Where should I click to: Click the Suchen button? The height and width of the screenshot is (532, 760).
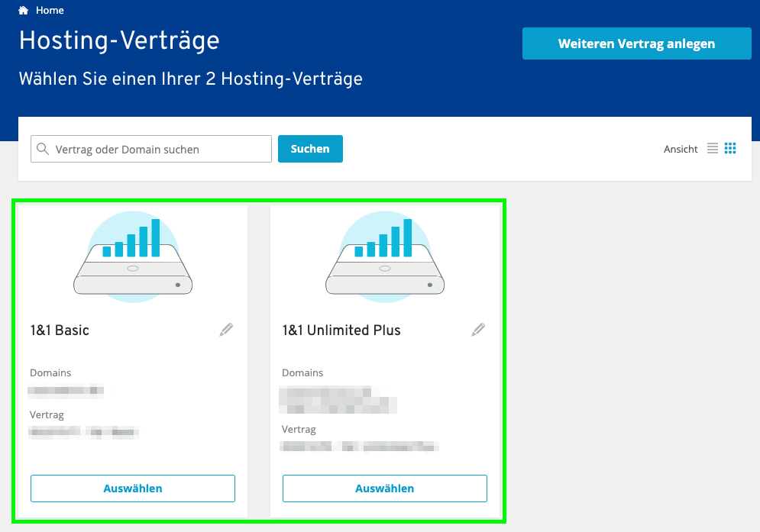[310, 149]
